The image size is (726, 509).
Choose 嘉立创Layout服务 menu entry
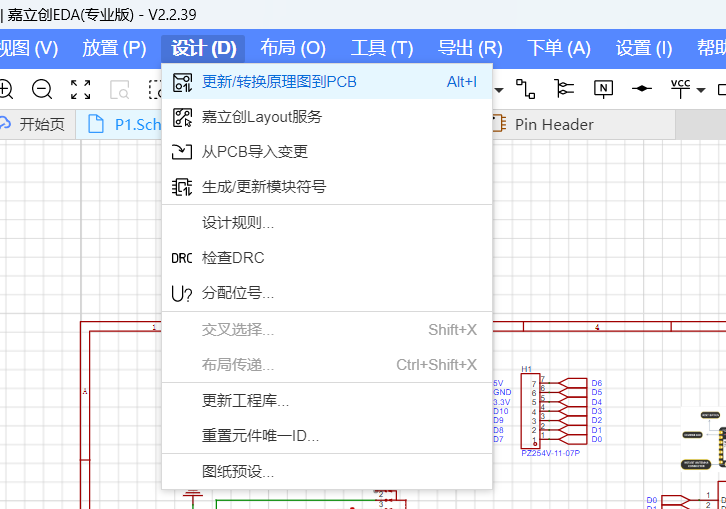coord(327,117)
